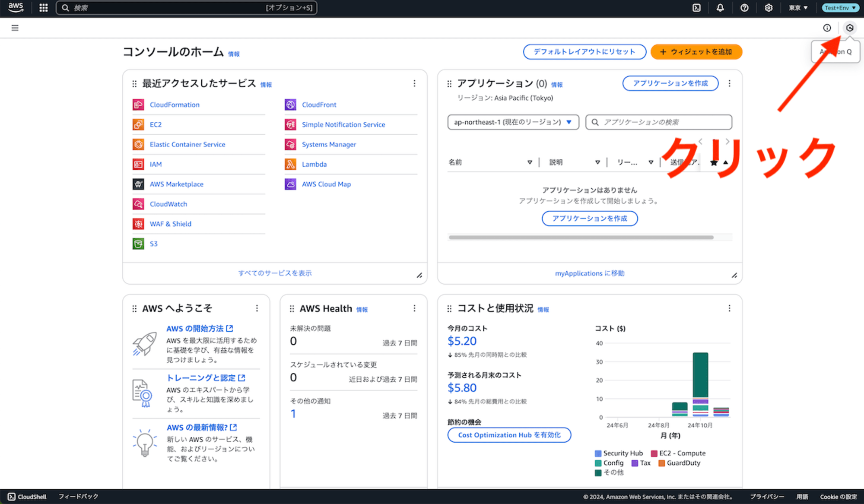864x504 pixels.
Task: Click the WAF & Shield icon
Action: 138,224
